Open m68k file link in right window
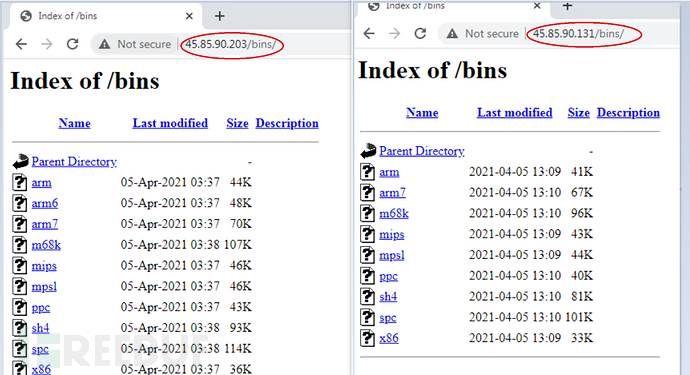The width and height of the screenshot is (690, 375). [x=394, y=213]
